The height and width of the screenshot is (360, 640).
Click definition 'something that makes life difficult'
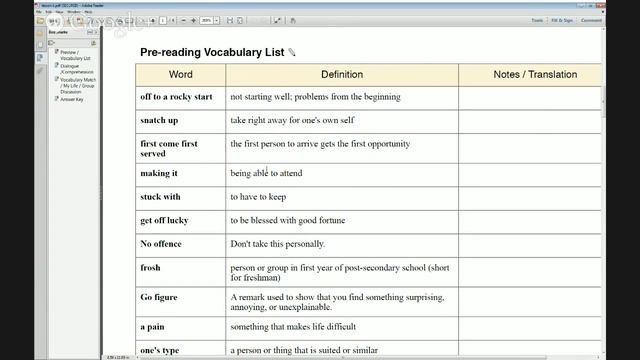[293, 327]
